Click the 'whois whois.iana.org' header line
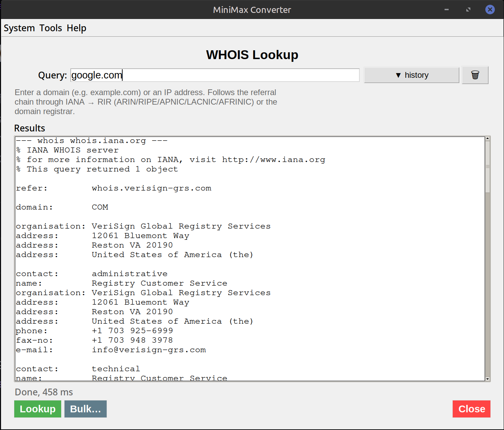Viewport: 504px width, 430px height. pyautogui.click(x=92, y=141)
